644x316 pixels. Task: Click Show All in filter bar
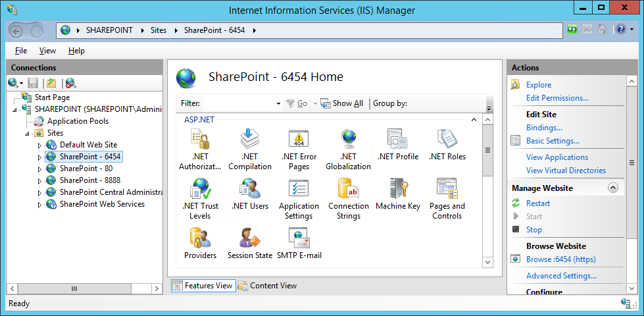pyautogui.click(x=342, y=103)
